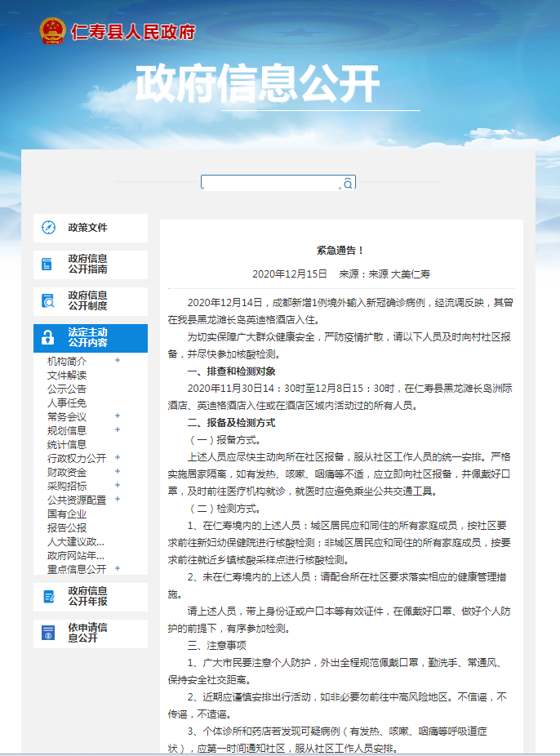Image resolution: width=560 pixels, height=756 pixels.
Task: Open the 机构简介 link
Action: click(67, 361)
